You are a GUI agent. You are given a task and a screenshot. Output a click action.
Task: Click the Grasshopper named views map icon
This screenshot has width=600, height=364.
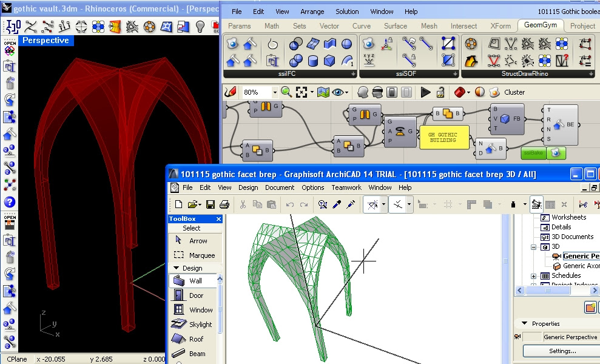click(323, 92)
